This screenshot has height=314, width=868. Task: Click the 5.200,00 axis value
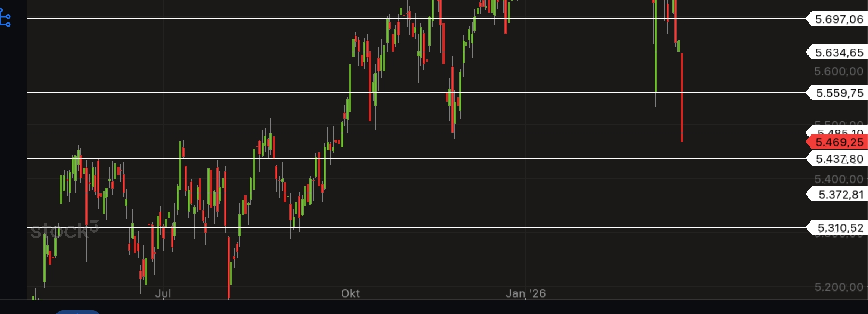839,287
